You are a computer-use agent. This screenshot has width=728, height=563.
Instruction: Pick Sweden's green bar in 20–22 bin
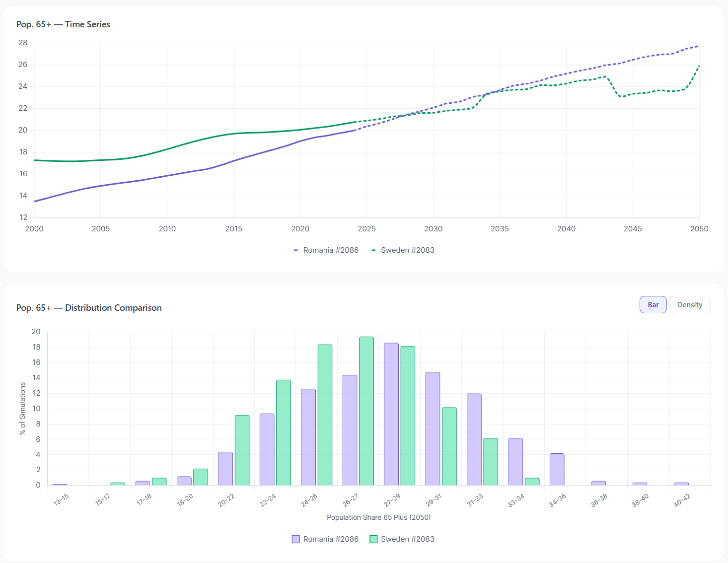(x=242, y=450)
